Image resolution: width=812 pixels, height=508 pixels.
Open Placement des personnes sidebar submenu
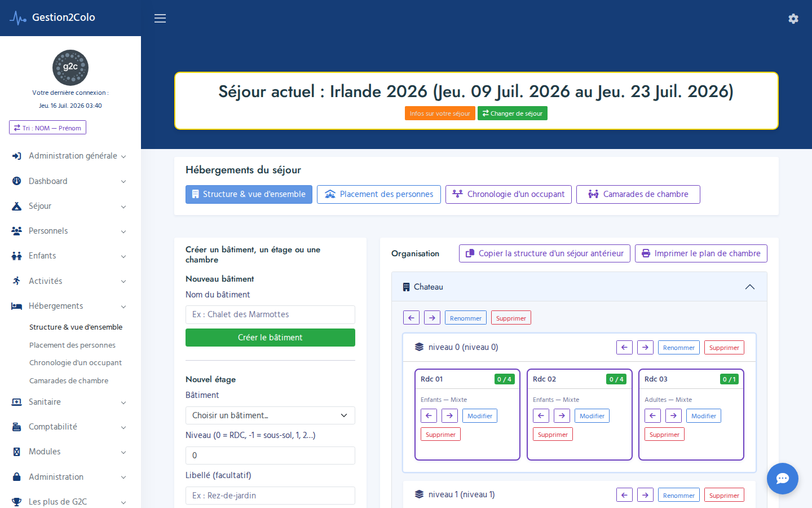pos(72,345)
